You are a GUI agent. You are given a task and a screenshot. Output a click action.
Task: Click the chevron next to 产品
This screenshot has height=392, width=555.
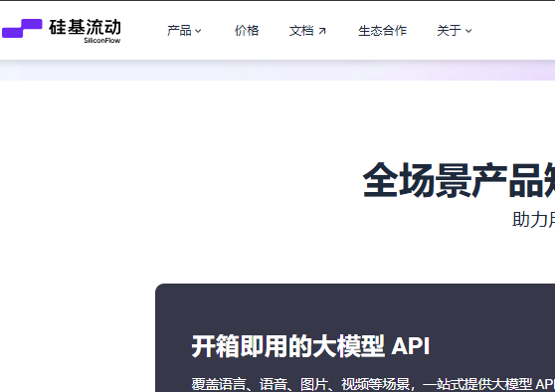tap(198, 31)
